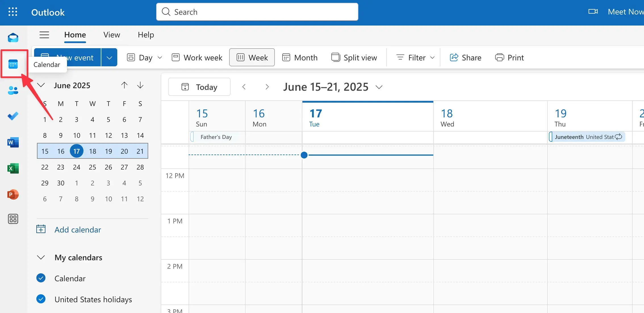
Task: Launch Excel from the left sidebar
Action: [13, 168]
